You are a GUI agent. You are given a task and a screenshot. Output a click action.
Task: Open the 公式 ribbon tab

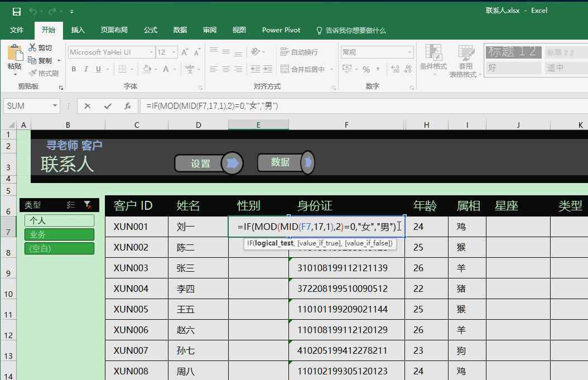151,30
